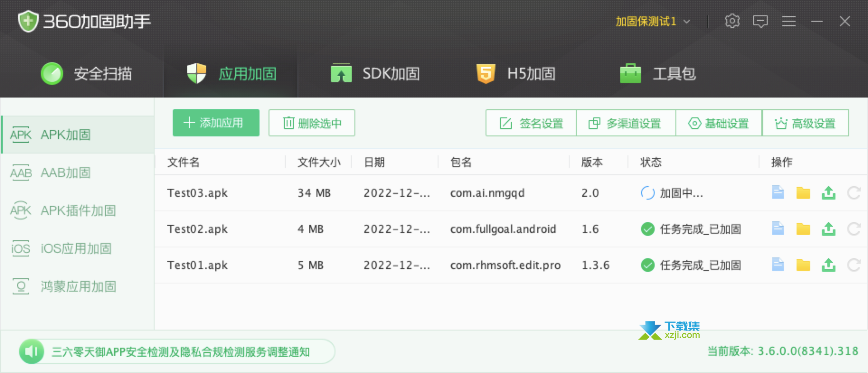The image size is (868, 373).
Task: View log file icon for Test02.apk
Action: pyautogui.click(x=778, y=228)
